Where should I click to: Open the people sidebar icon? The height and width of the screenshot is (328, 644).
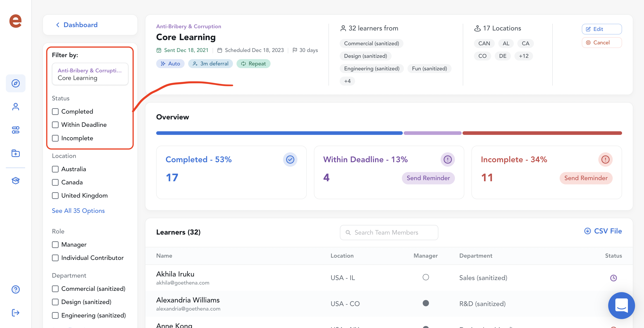pos(15,107)
